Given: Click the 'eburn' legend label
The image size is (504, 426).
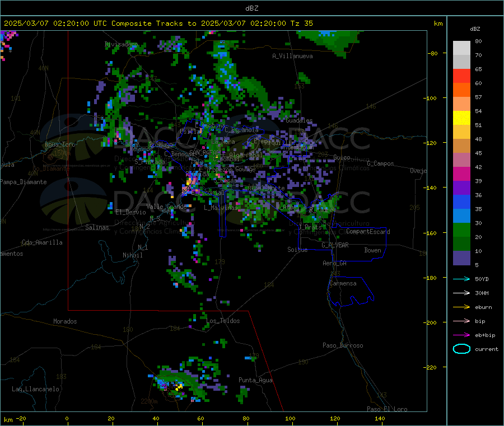Looking at the screenshot, I should (483, 307).
